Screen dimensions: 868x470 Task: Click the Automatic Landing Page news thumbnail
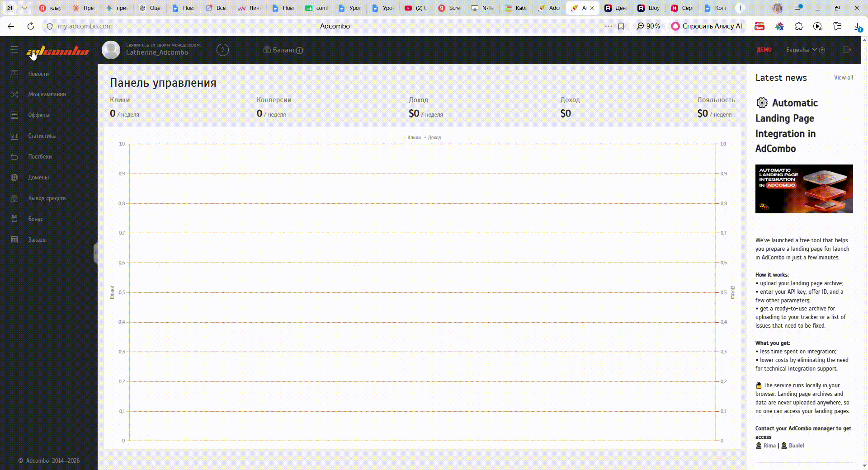(x=804, y=189)
